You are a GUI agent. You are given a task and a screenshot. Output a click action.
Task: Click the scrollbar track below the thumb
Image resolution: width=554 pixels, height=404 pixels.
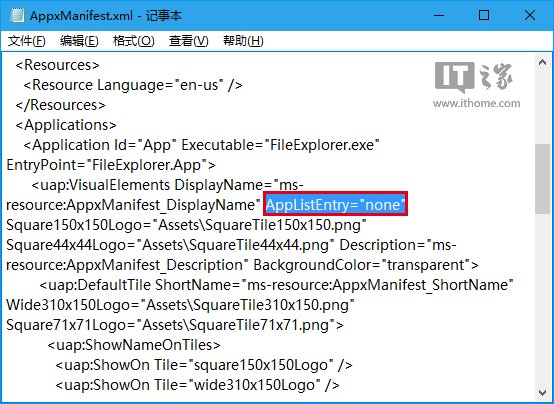[x=542, y=299]
